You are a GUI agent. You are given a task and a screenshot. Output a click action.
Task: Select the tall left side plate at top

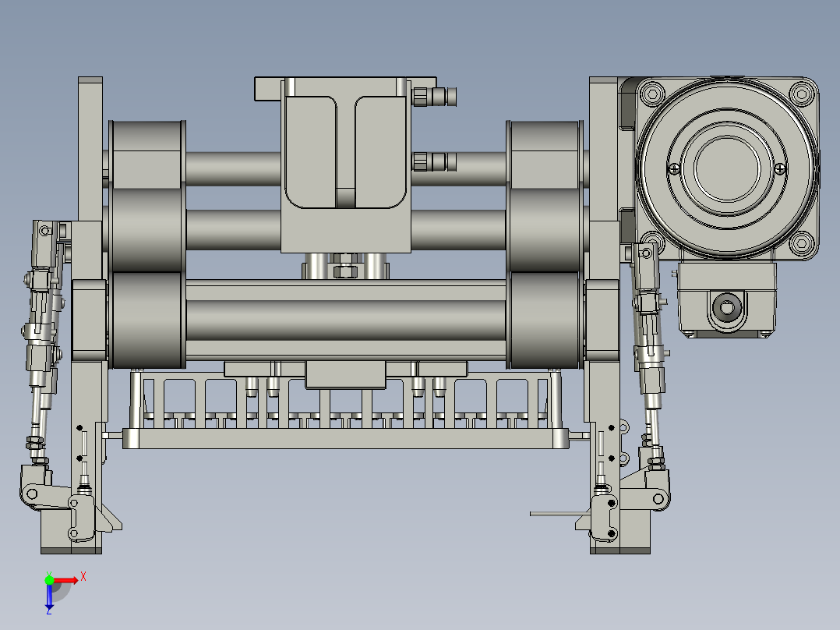pyautogui.click(x=90, y=148)
